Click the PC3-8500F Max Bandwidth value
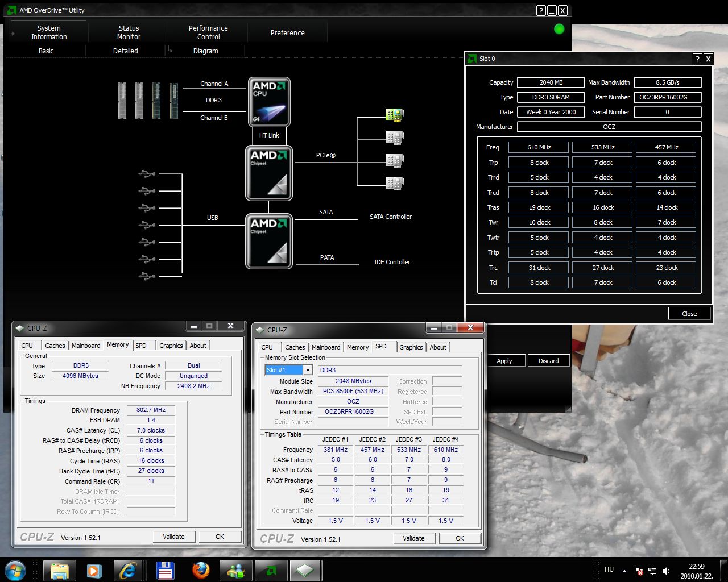728x582 pixels. [x=353, y=391]
